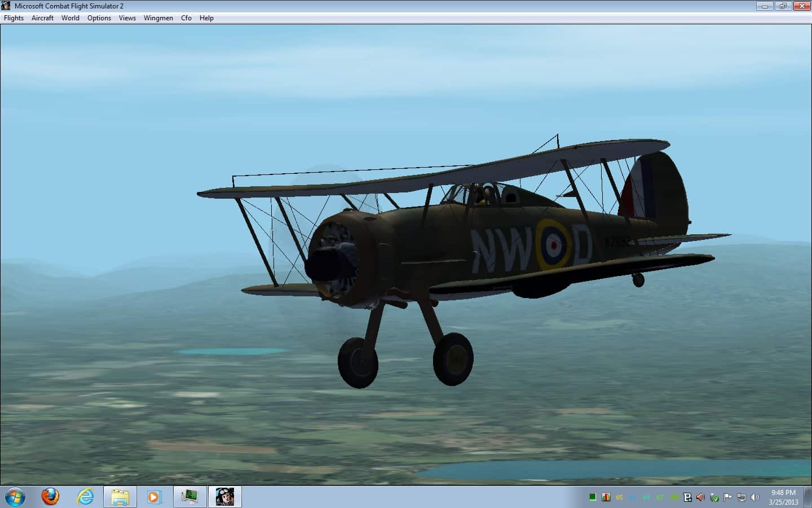Open Windows Explorer from the taskbar
This screenshot has height=508, width=812.
pyautogui.click(x=120, y=497)
